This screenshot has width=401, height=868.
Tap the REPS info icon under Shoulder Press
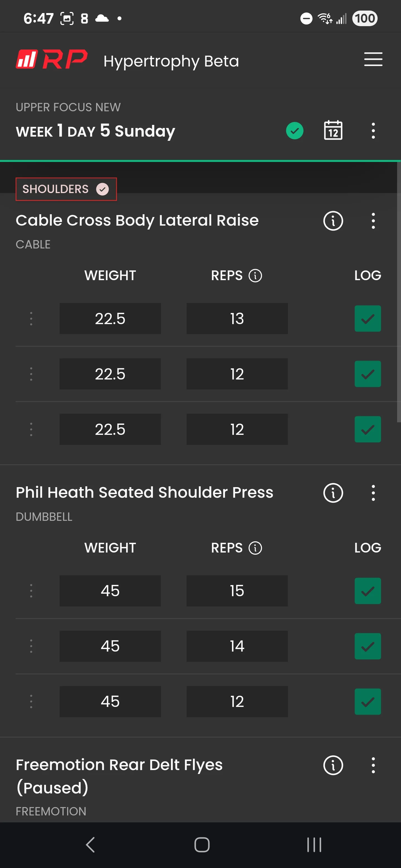255,548
